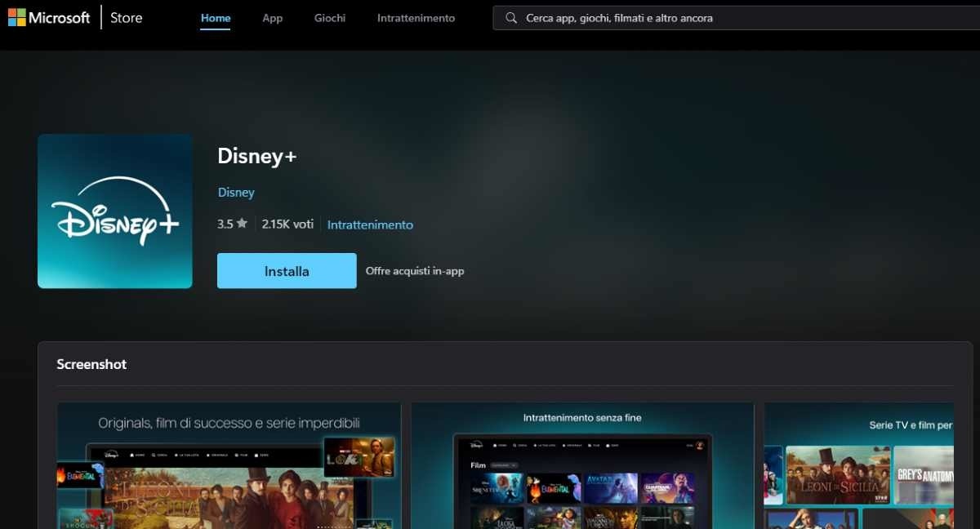Open the Disney publisher link
The width and height of the screenshot is (980, 529).
click(236, 193)
